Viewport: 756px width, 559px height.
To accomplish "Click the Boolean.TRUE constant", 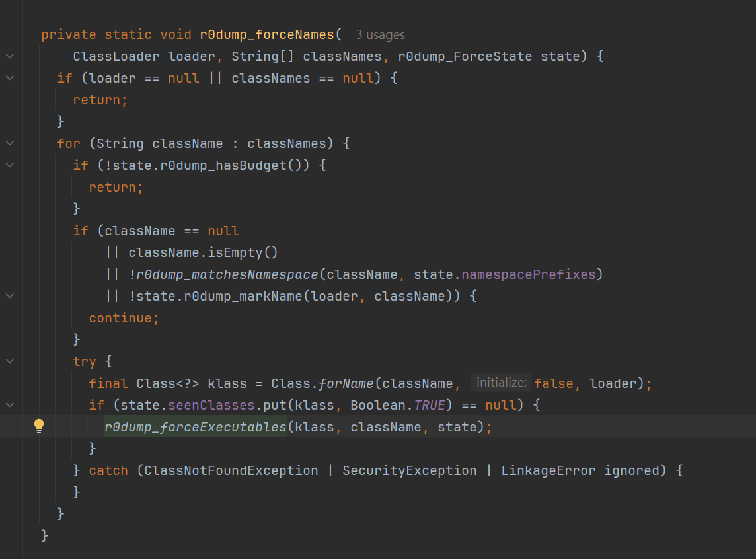I will [397, 405].
